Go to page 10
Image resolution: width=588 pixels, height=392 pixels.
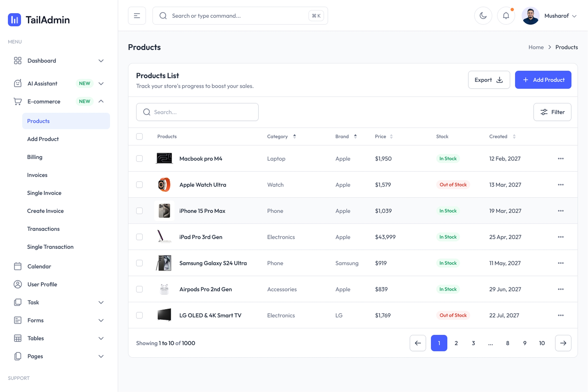542,343
